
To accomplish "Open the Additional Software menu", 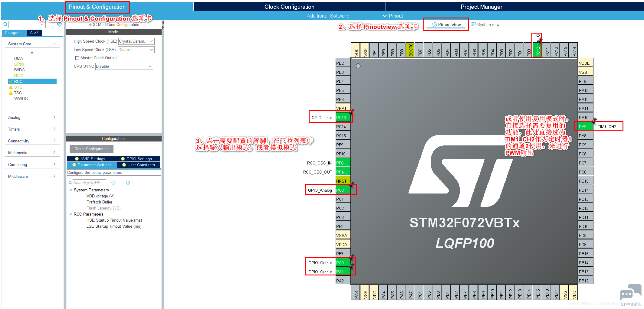I will tap(328, 16).
